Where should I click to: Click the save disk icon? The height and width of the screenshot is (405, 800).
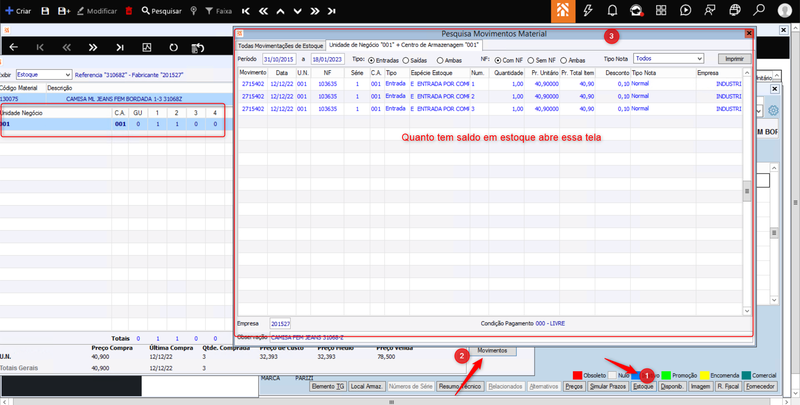[x=45, y=11]
